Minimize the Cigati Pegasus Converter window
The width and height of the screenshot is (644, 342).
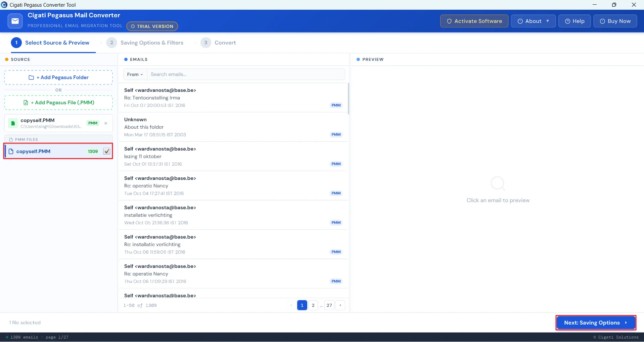(x=595, y=5)
